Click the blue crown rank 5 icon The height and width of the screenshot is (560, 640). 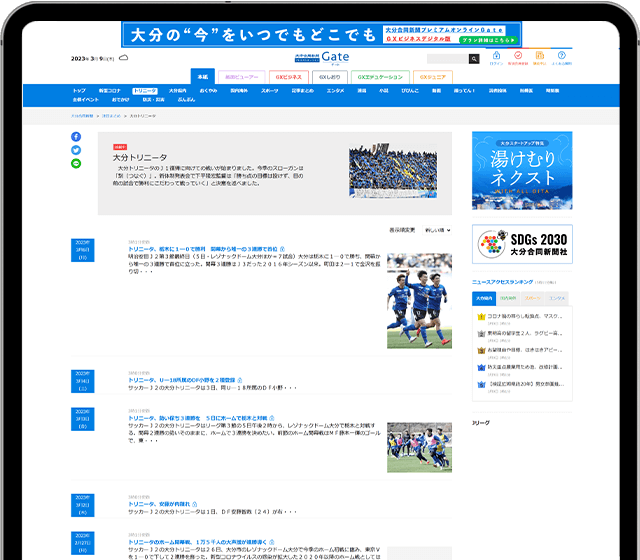481,384
